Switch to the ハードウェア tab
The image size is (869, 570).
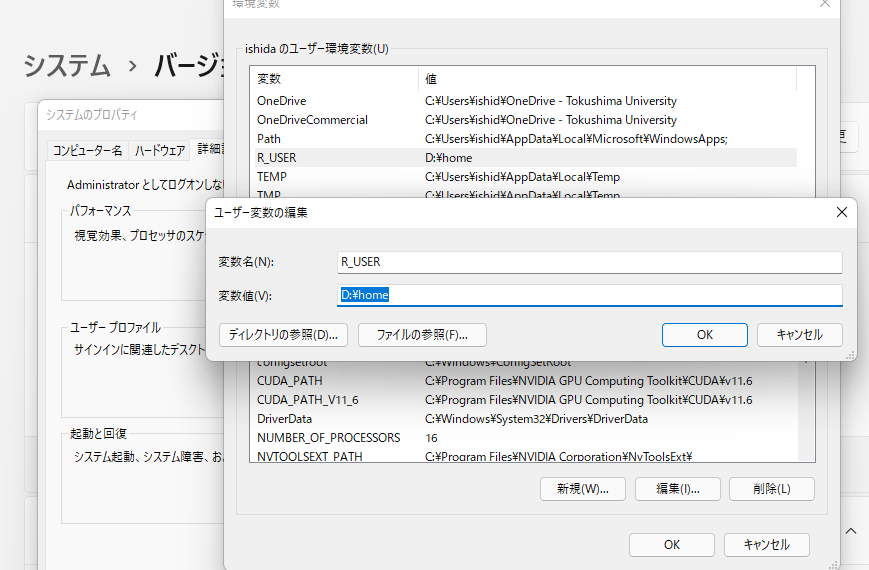(160, 151)
